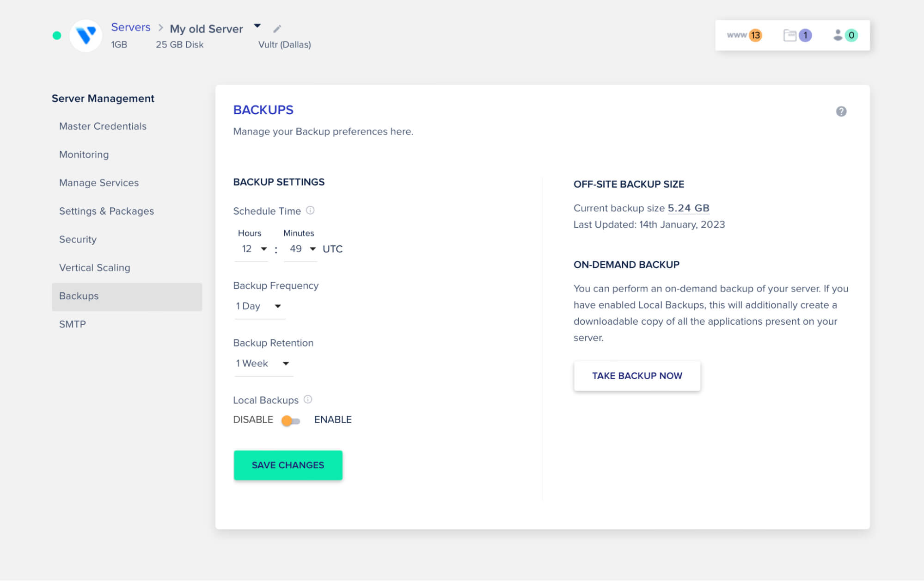This screenshot has width=924, height=581.
Task: Click the Vultr provider logo icon
Action: point(86,36)
